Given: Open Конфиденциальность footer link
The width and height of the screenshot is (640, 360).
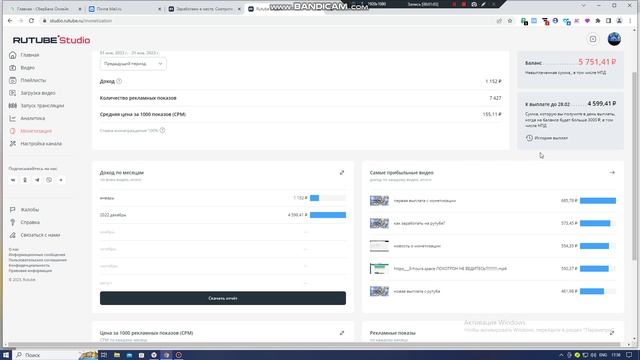Looking at the screenshot, I should [x=29, y=265].
